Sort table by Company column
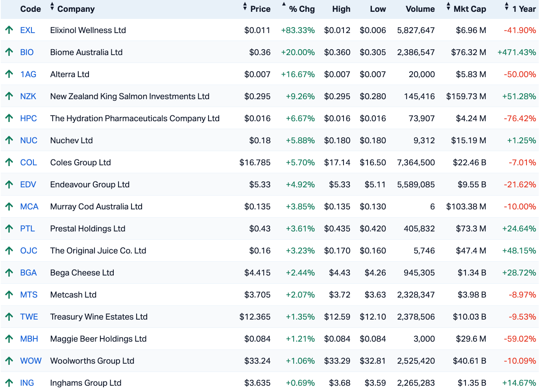 (x=76, y=9)
